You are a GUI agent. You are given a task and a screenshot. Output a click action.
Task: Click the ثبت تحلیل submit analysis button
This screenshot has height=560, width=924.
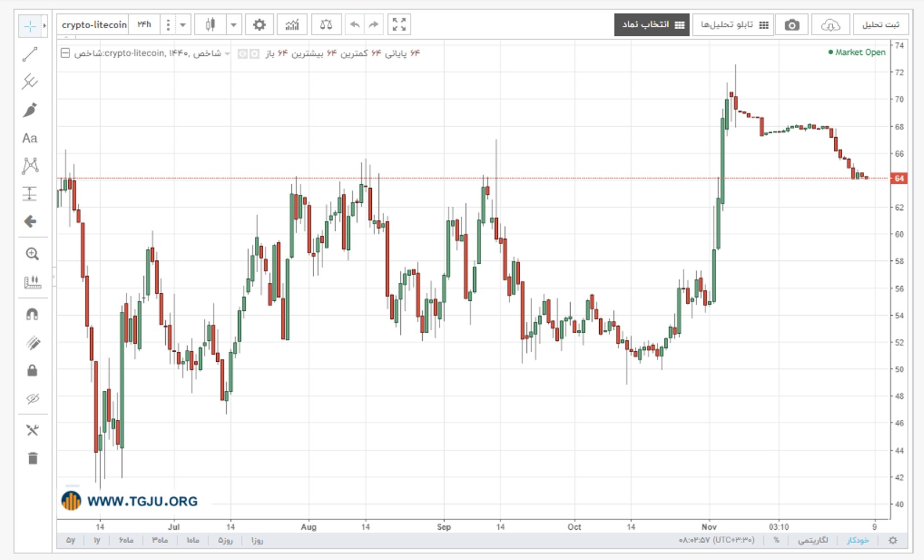click(880, 25)
